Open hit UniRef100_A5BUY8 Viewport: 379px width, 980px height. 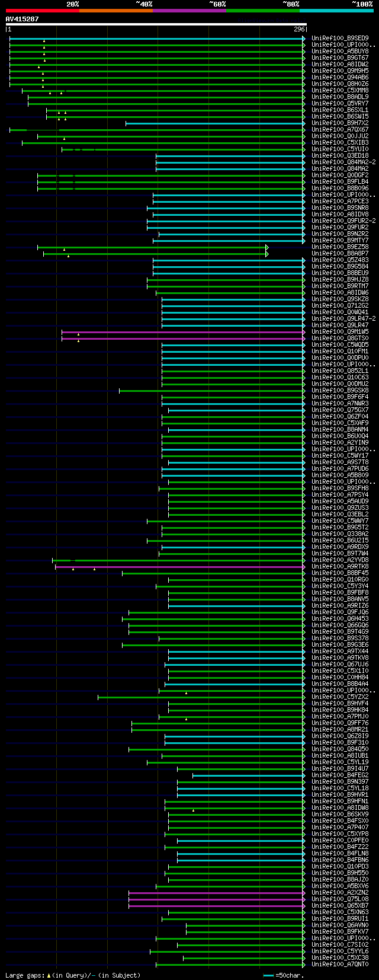pyautogui.click(x=340, y=52)
